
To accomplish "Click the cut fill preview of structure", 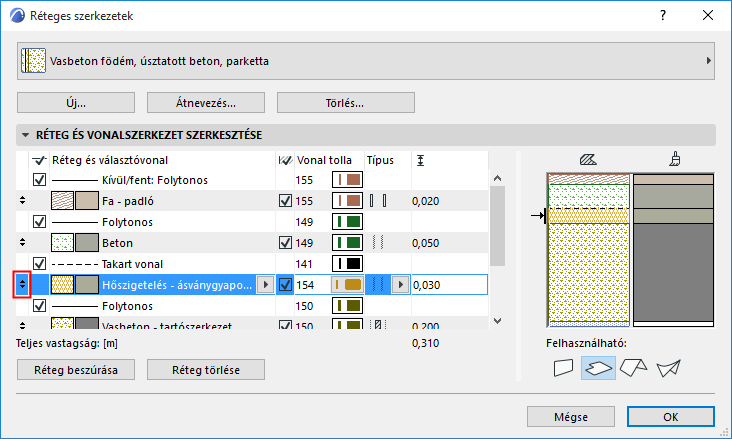I will point(589,250).
